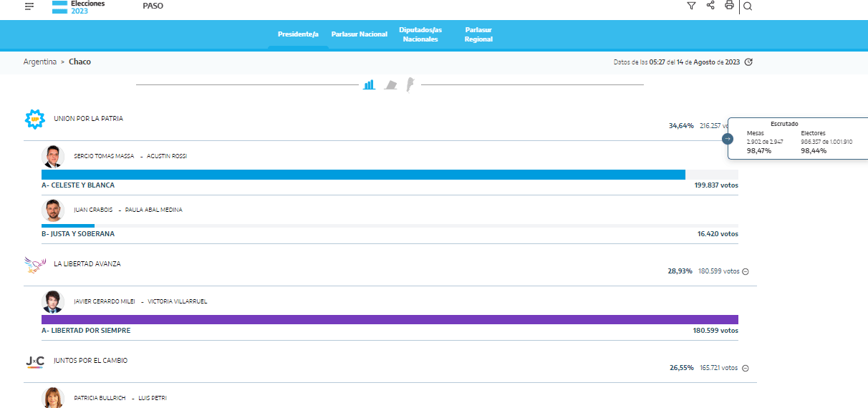
Task: Click the Celeste y Blanca vote bar
Action: [x=363, y=175]
